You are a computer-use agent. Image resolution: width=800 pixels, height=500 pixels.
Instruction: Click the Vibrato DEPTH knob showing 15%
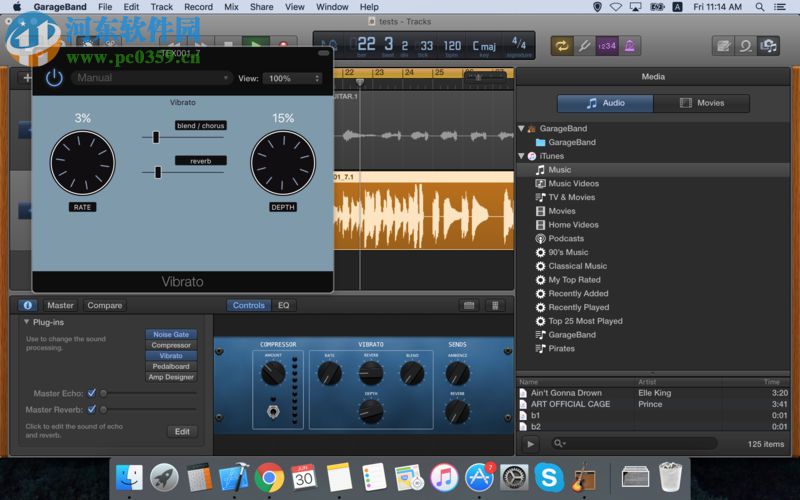tap(283, 163)
